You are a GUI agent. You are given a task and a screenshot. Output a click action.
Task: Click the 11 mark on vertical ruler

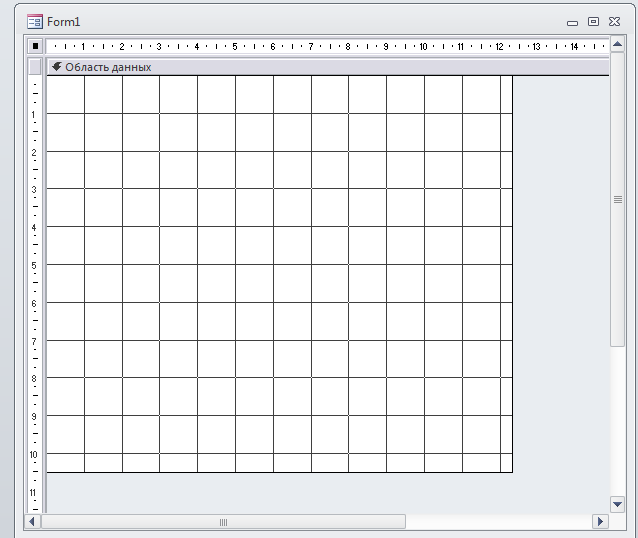(x=33, y=492)
